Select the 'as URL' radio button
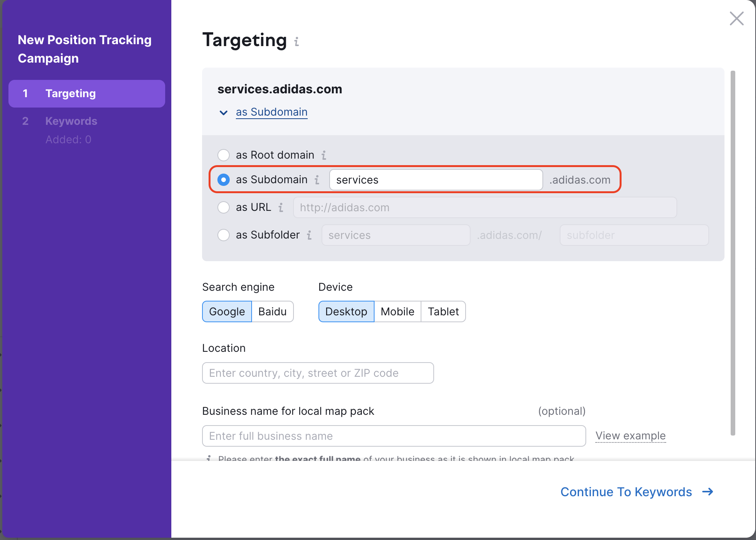The image size is (756, 540). pyautogui.click(x=224, y=207)
